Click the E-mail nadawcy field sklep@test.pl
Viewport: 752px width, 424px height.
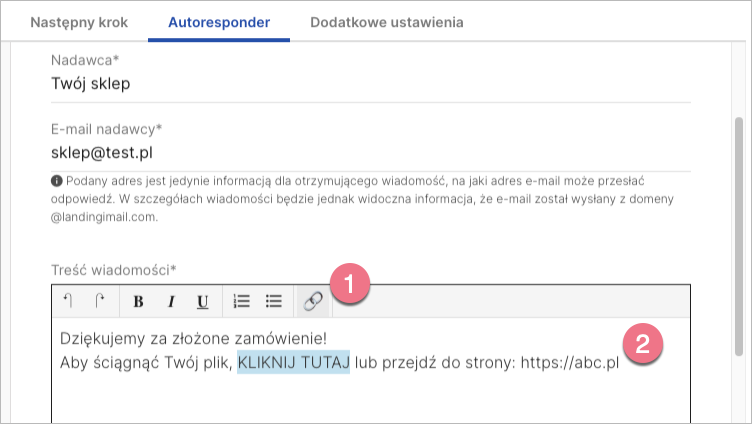pyautogui.click(x=370, y=153)
